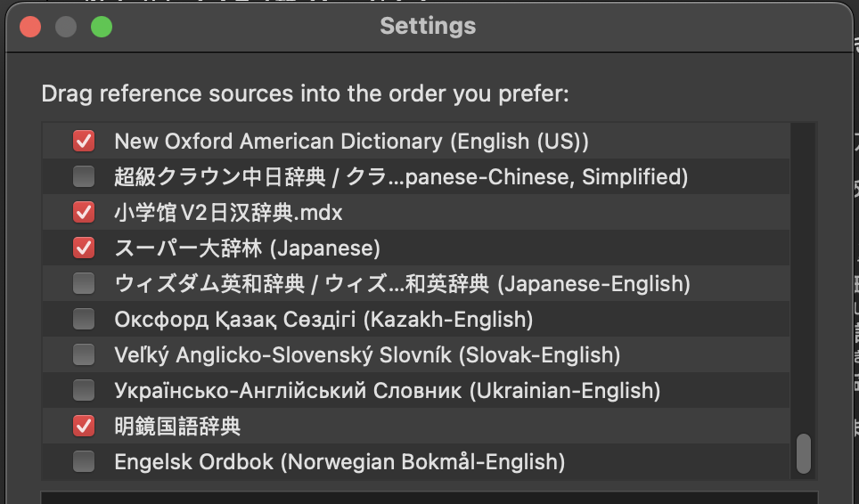
Task: Close the Settings window with red button
Action: (30, 27)
